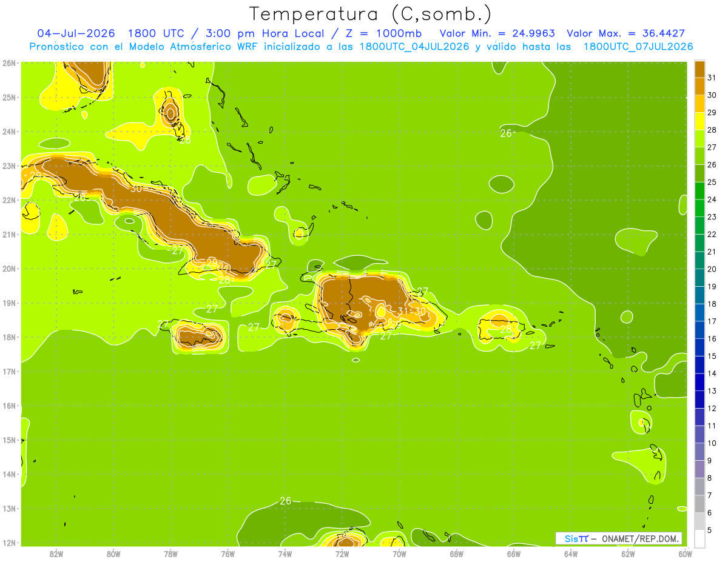Click the 64W longitude axis label
The width and height of the screenshot is (728, 562).
pos(571,554)
